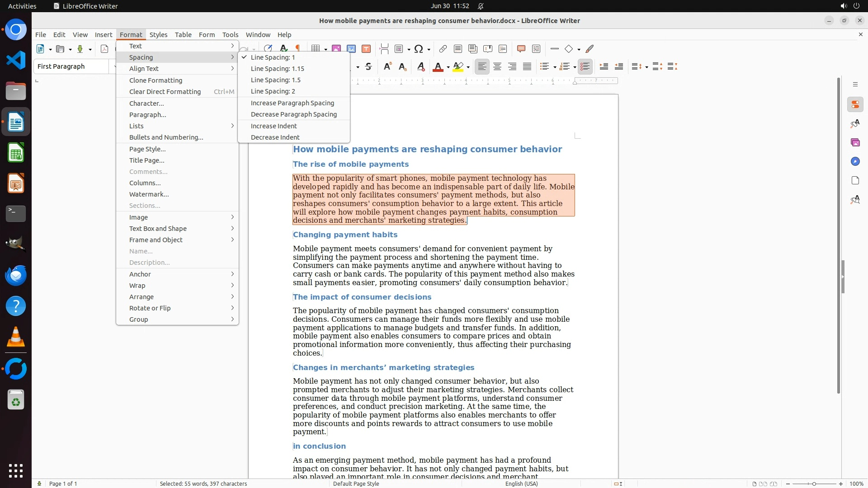Click the Insert Comment icon
Image resolution: width=868 pixels, height=488 pixels.
521,49
